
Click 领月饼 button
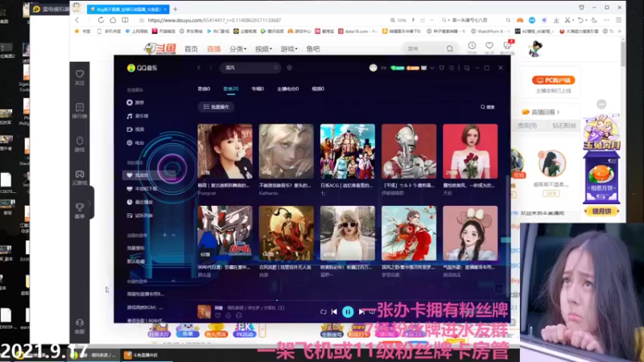click(x=601, y=212)
